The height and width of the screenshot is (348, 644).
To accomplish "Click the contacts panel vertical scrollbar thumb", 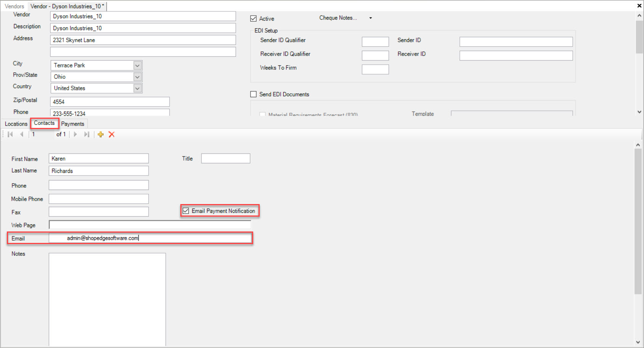I will (638, 221).
